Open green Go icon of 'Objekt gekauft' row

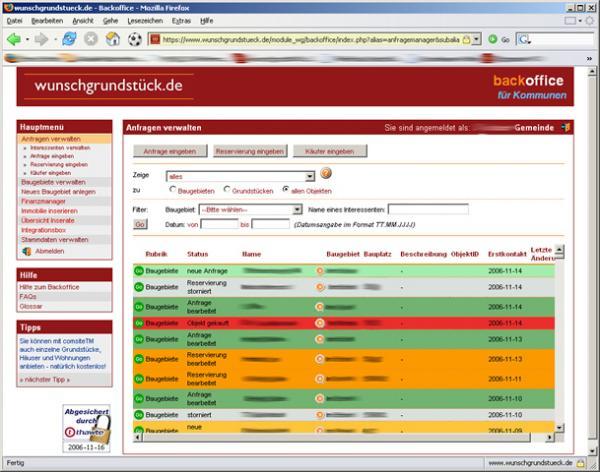click(139, 323)
